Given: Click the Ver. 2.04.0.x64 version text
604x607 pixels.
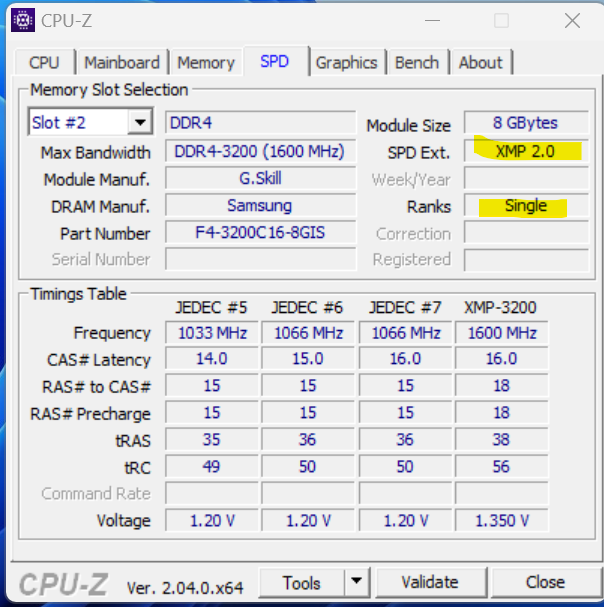Looking at the screenshot, I should click(185, 588).
